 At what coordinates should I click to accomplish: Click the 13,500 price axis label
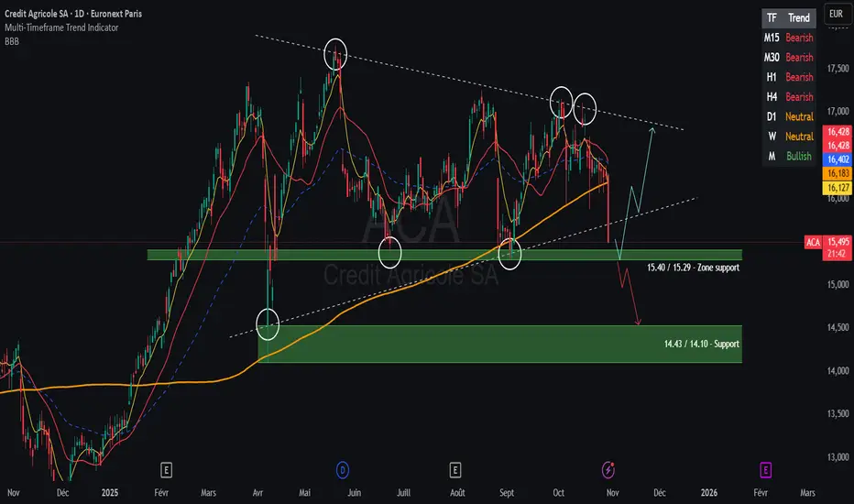(x=838, y=413)
